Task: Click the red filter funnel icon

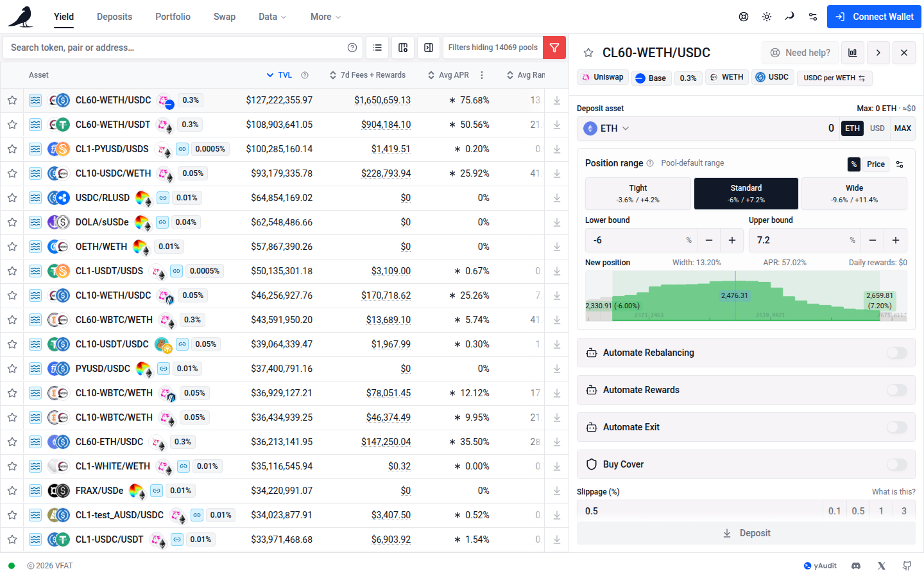Action: tap(554, 48)
